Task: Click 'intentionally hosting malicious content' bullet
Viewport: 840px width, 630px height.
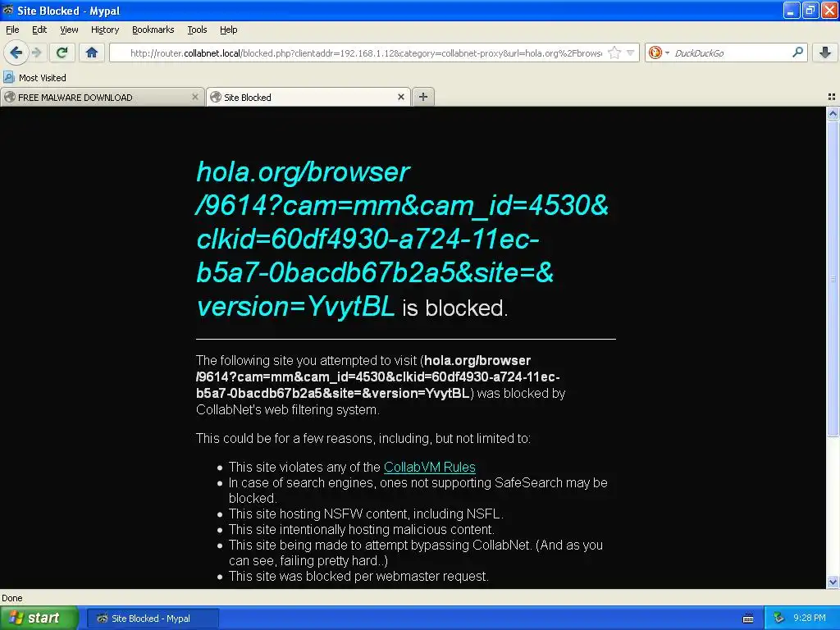Action: click(362, 529)
